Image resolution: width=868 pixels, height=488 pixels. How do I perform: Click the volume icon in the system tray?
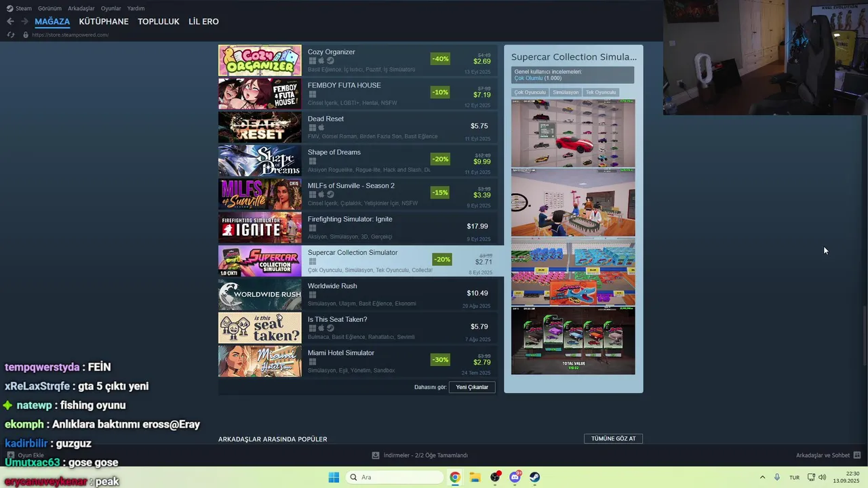(822, 477)
